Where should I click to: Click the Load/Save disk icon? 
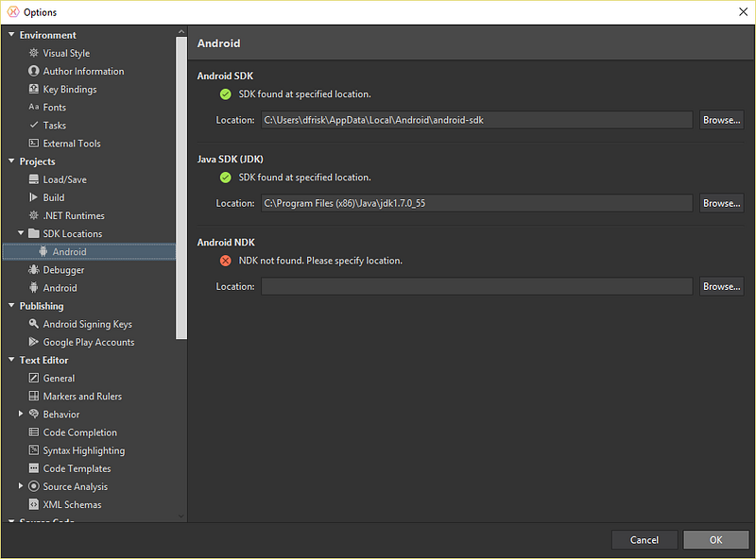pos(34,179)
